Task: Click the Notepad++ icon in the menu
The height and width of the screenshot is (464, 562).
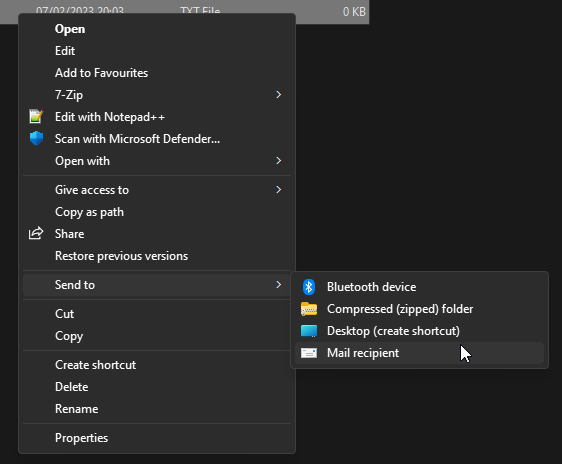Action: click(x=36, y=117)
